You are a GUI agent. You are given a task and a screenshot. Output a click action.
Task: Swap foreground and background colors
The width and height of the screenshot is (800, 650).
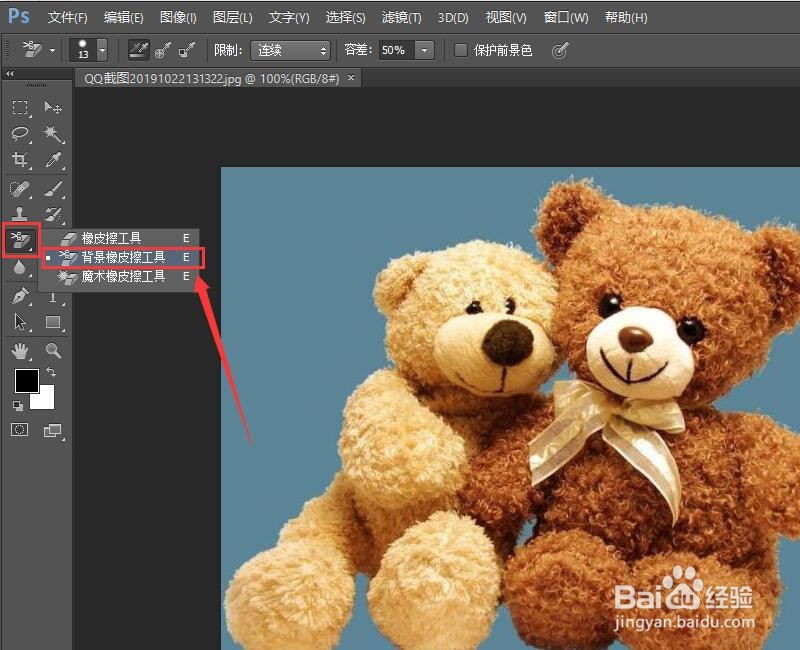coord(51,372)
